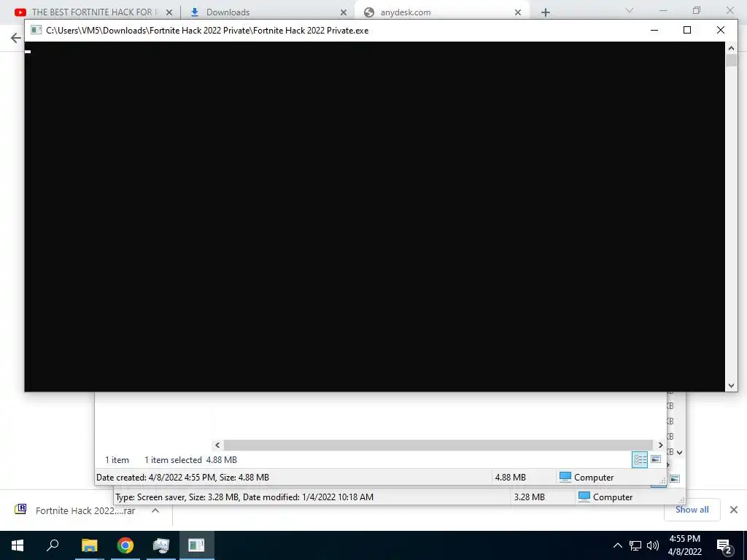Open taskbar clock and calendar
This screenshot has height=560, width=747.
click(684, 545)
